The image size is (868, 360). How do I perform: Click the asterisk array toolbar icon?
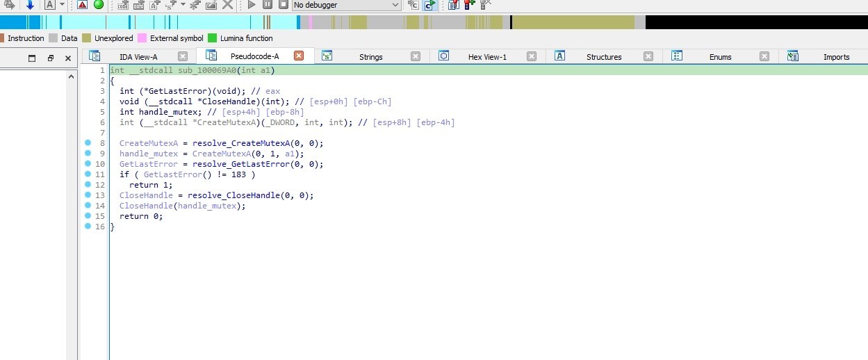195,5
